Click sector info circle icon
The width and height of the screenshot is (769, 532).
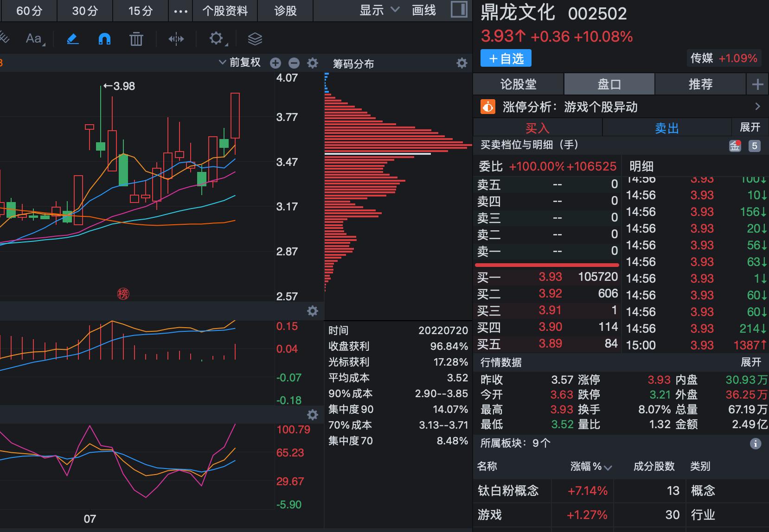(756, 444)
